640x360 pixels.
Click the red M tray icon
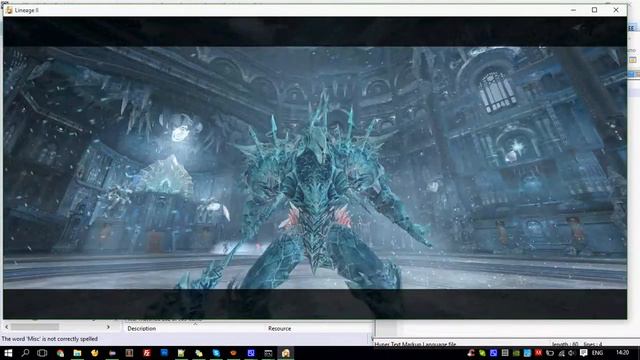pos(538,353)
